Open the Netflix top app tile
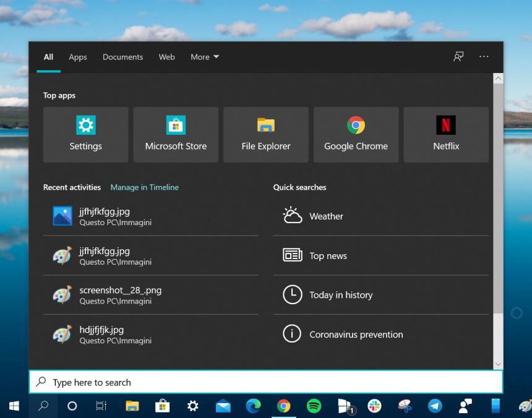The image size is (532, 418). 446,135
